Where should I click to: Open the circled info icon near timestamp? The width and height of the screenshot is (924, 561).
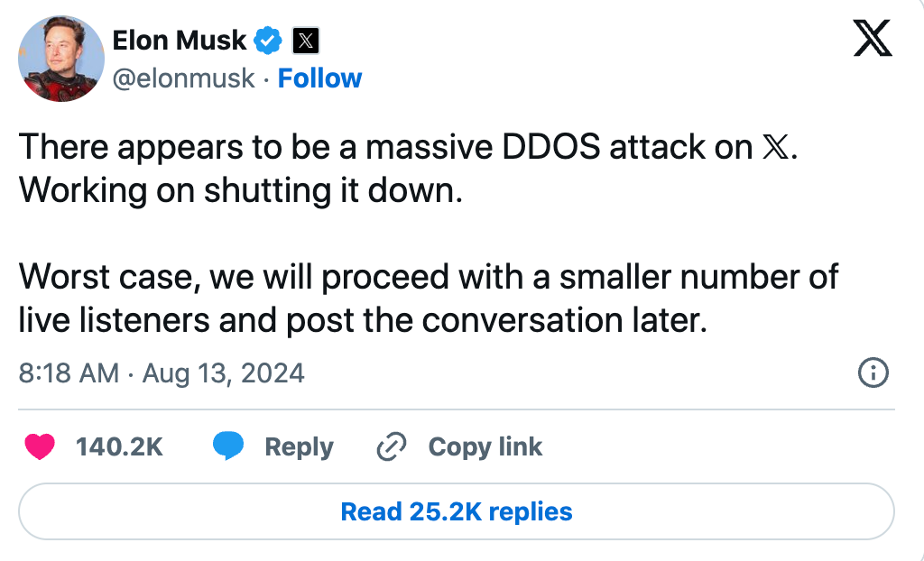873,373
